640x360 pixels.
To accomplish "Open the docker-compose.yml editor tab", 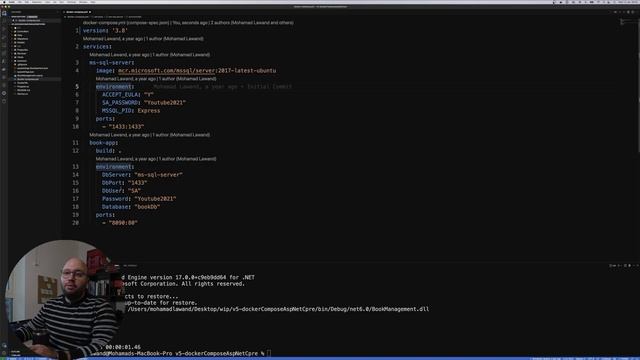I will pyautogui.click(x=77, y=12).
